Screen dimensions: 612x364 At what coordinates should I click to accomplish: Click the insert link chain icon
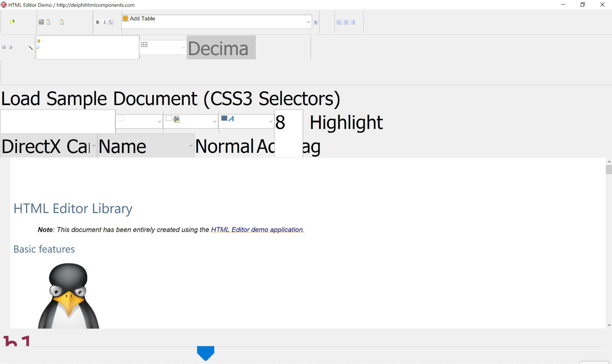pos(31,47)
